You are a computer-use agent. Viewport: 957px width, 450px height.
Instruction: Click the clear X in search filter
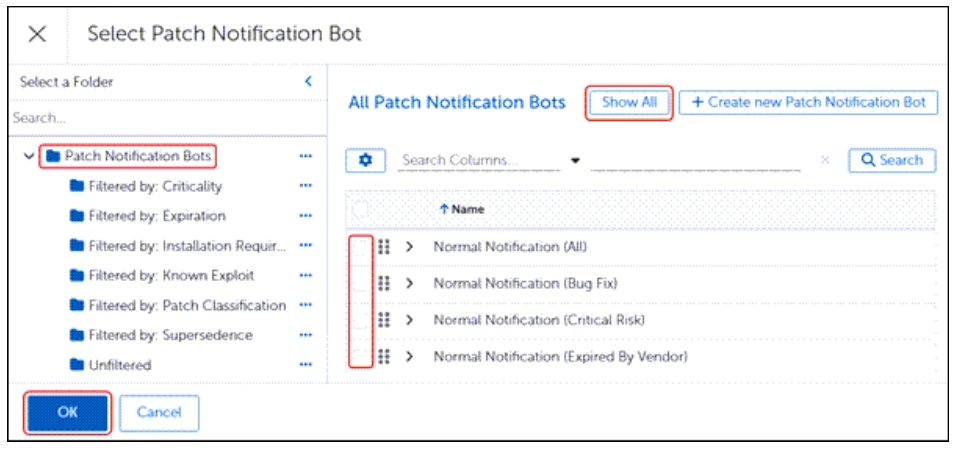pyautogui.click(x=825, y=161)
